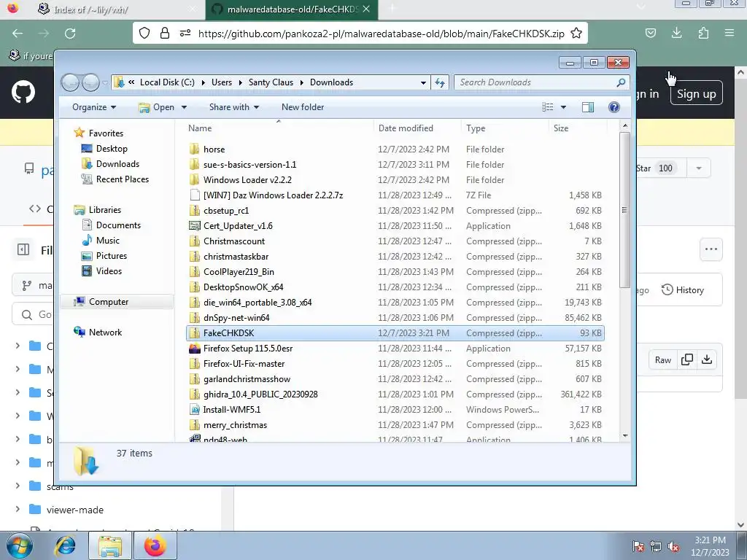Click the Explorer back navigation arrow
The width and height of the screenshot is (747, 560).
[70, 83]
